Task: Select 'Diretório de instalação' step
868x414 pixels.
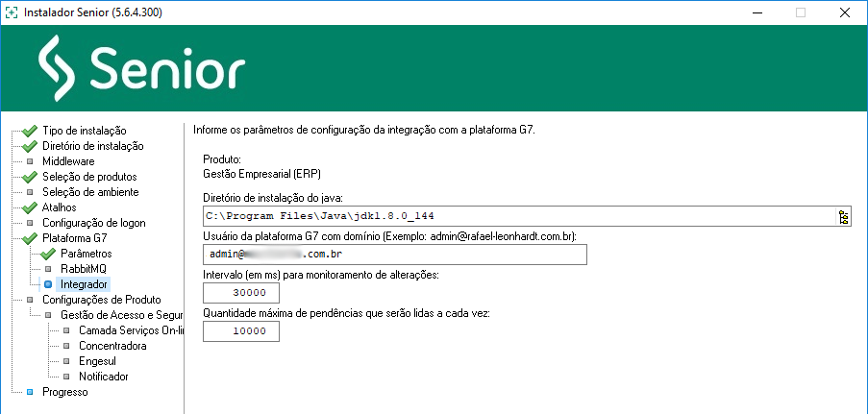Action: click(93, 146)
